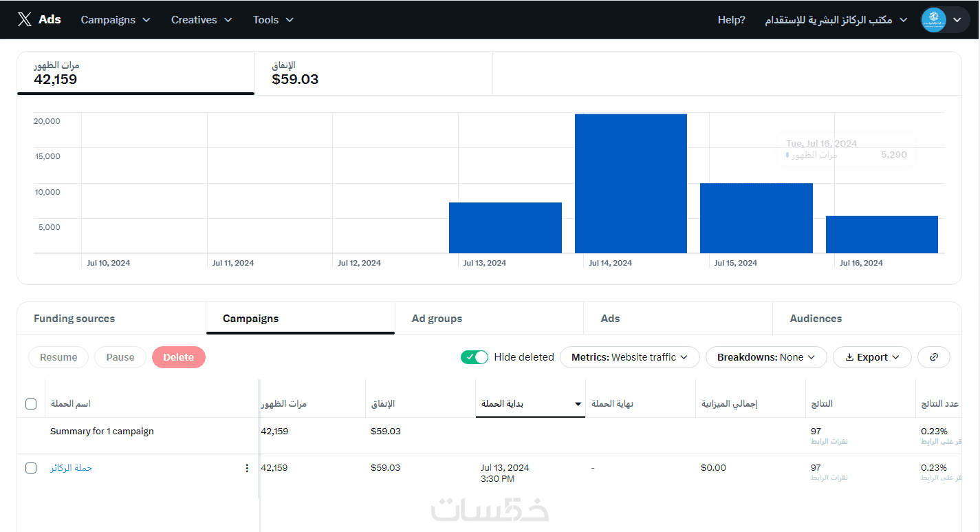Open the Breakdowns: None dropdown
Screen dimensions: 980x532
766,357
